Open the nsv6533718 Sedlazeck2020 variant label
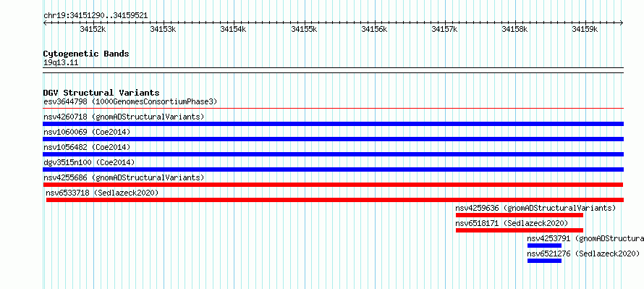The width and height of the screenshot is (644, 289). (102, 193)
